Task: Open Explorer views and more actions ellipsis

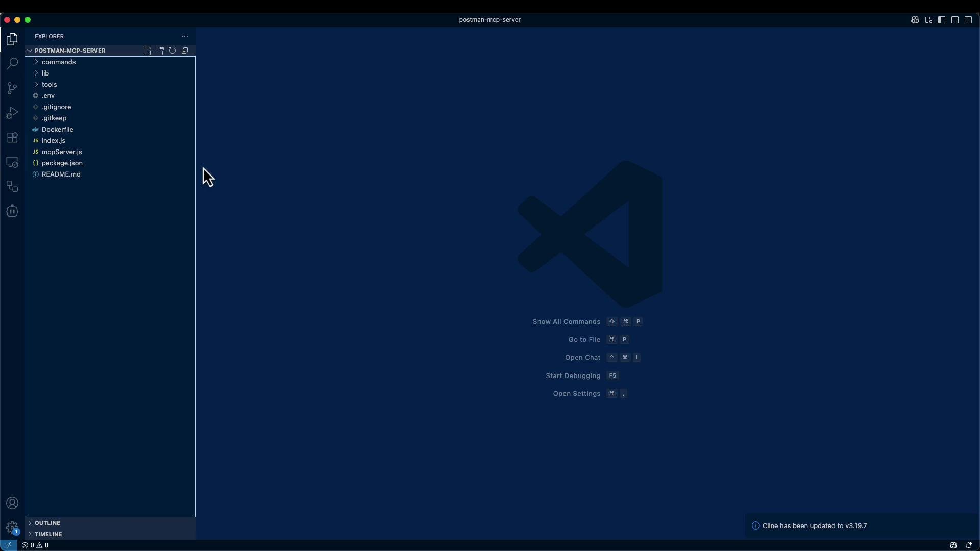Action: point(185,36)
